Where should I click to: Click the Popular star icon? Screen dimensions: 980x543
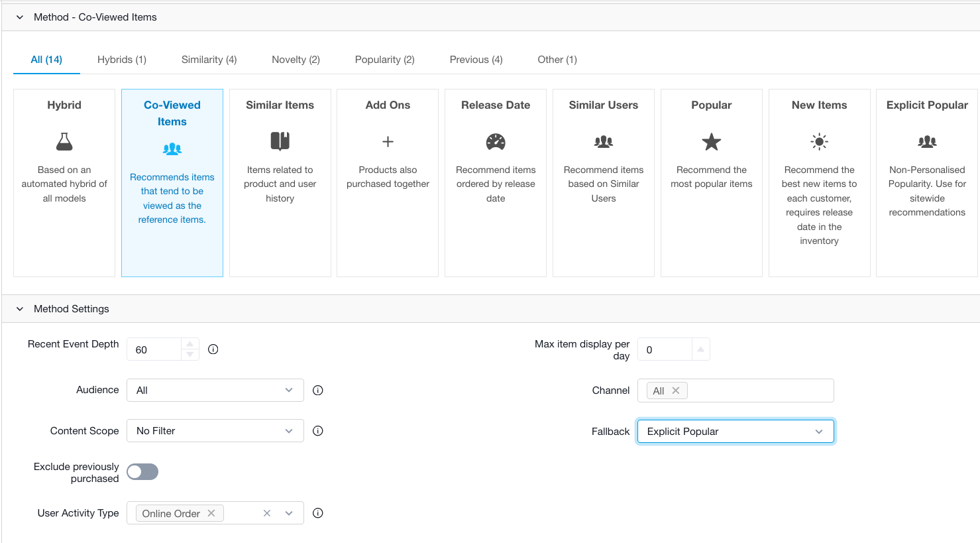coord(712,141)
